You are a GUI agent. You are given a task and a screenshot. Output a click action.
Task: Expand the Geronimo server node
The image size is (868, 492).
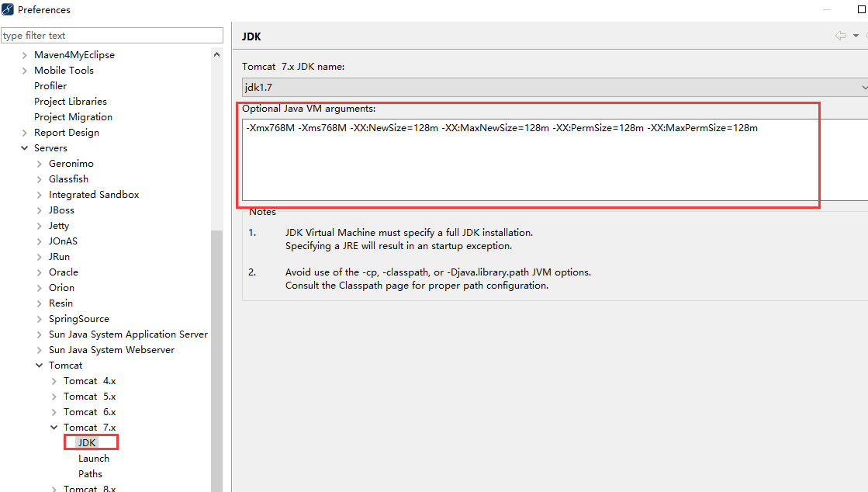[39, 164]
